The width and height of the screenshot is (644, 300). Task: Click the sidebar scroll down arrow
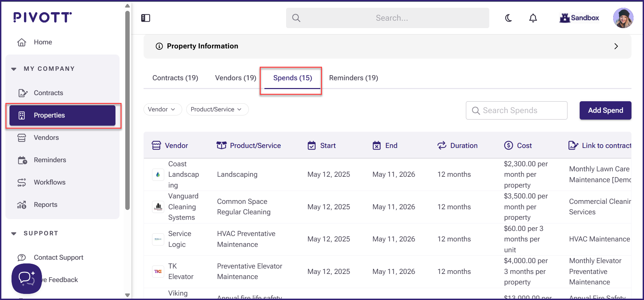tap(127, 295)
